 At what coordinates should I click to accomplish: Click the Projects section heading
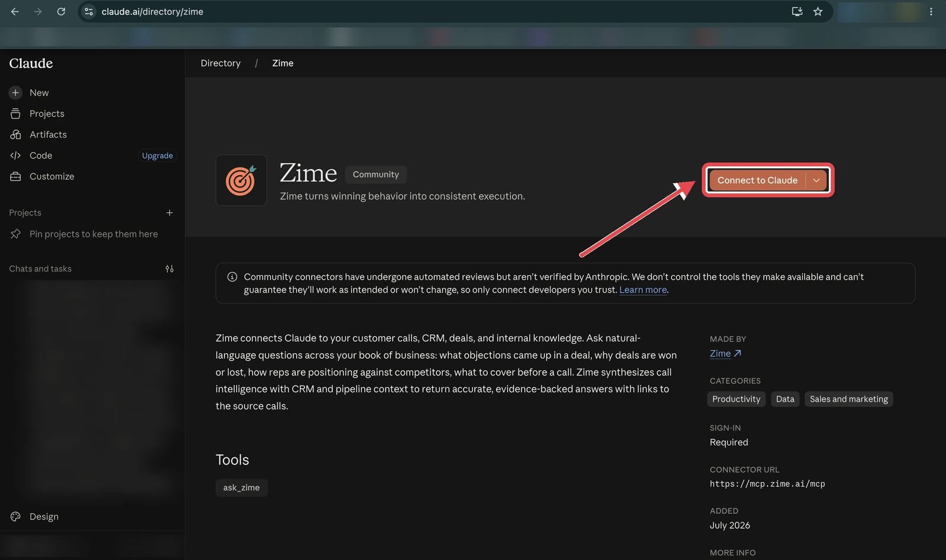click(25, 213)
